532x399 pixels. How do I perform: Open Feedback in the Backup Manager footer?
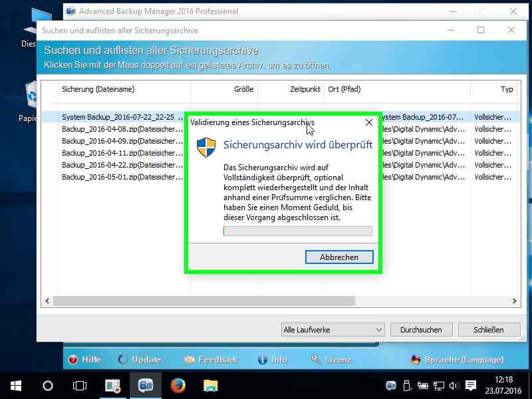point(211,360)
